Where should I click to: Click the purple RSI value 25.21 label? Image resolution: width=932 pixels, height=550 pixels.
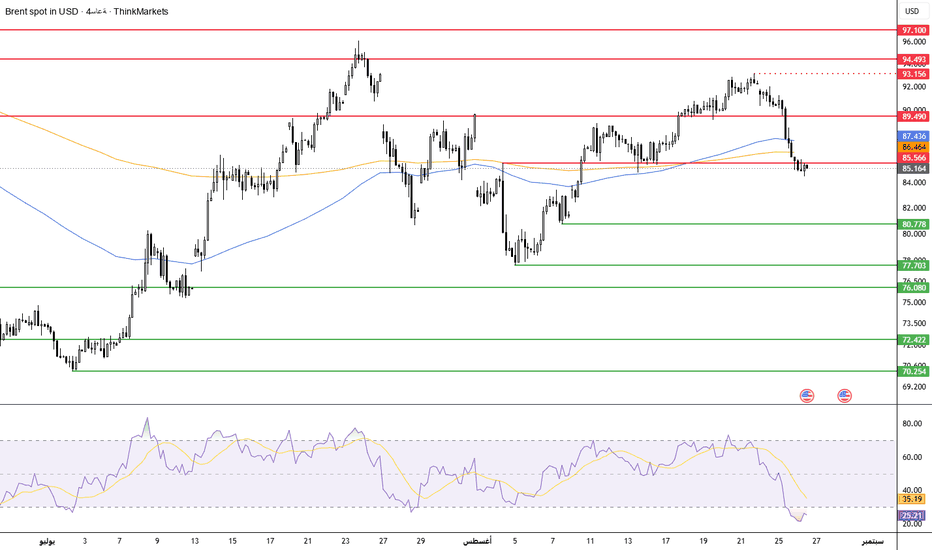(x=912, y=515)
